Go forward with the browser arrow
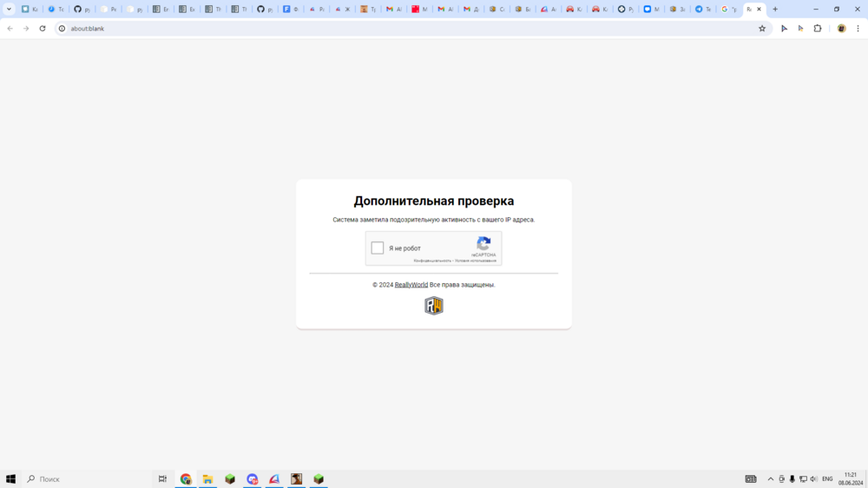 (26, 29)
